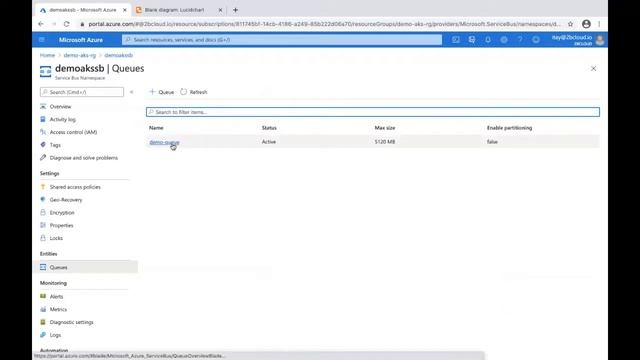Close the Lucidchart browser tab
640x360 pixels.
click(220, 10)
